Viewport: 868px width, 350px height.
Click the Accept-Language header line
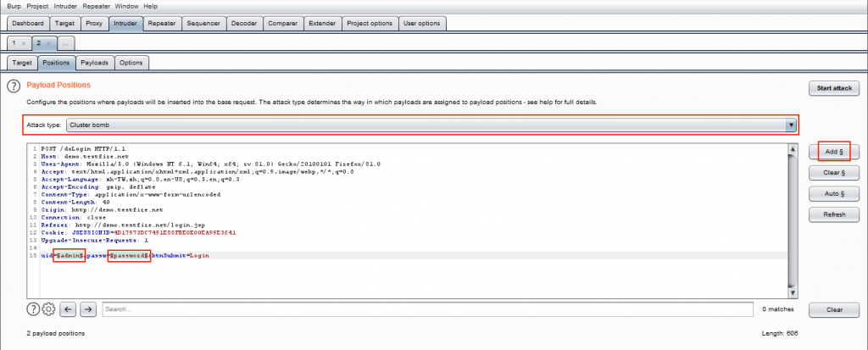(139, 180)
